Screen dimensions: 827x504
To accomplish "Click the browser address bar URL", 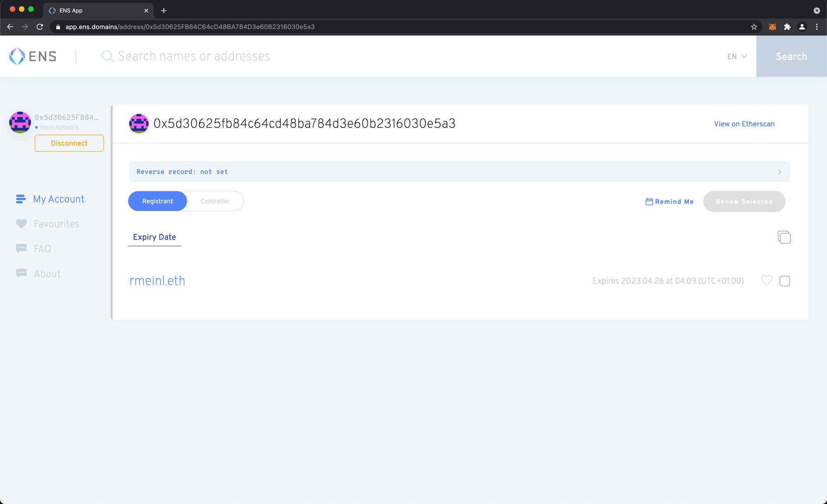I will point(190,27).
